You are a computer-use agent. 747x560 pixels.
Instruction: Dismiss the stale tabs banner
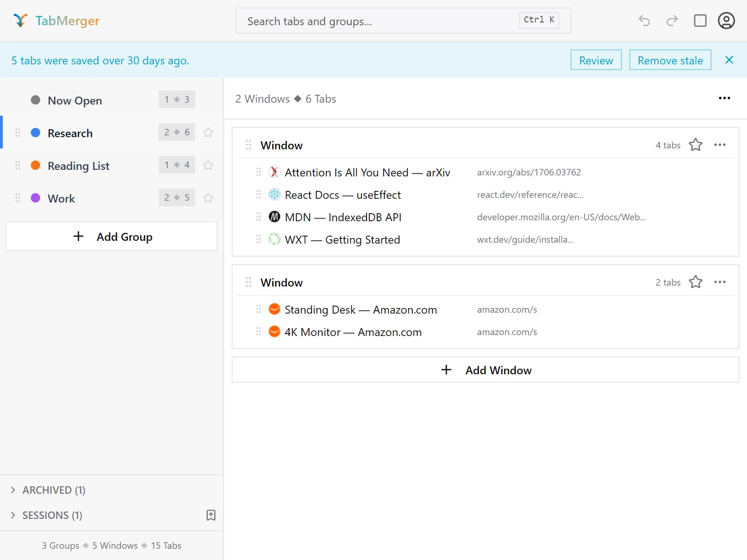coord(729,60)
